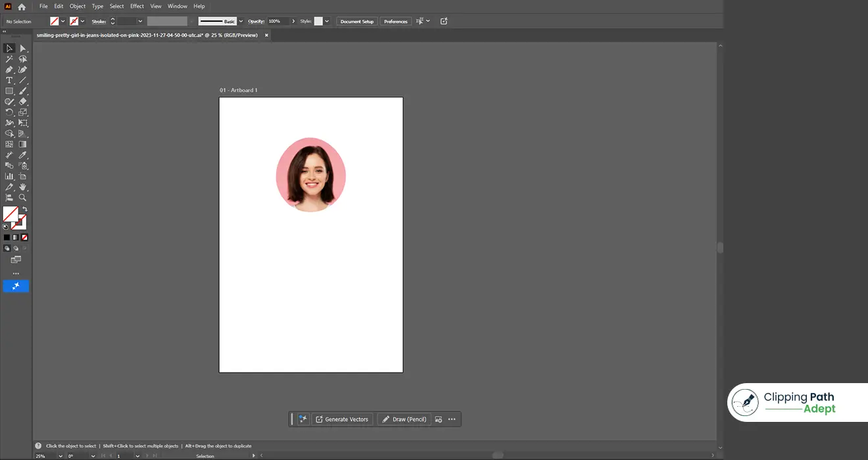
Task: Set fill and stroke to default colors
Action: 5,227
